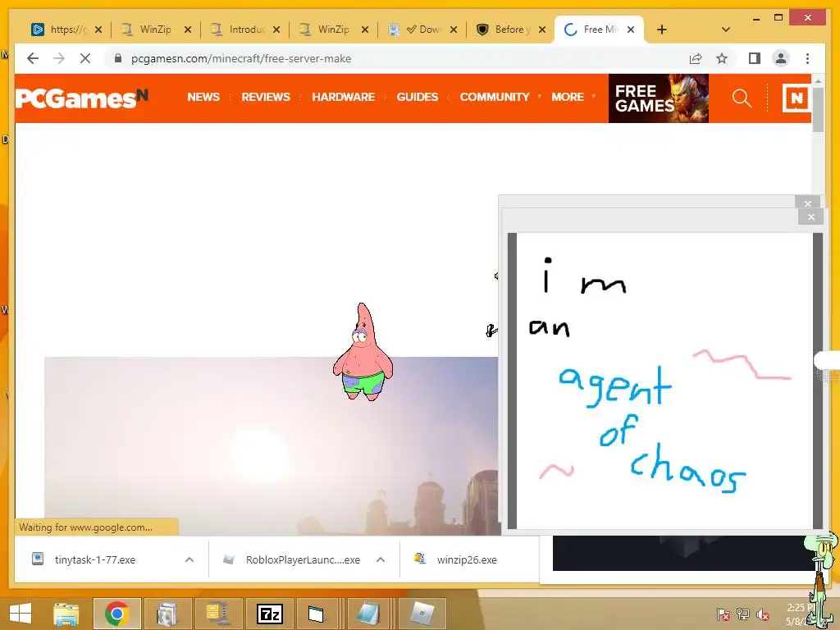Viewport: 840px width, 630px height.
Task: Click the Chrome taskbar icon
Action: click(116, 614)
